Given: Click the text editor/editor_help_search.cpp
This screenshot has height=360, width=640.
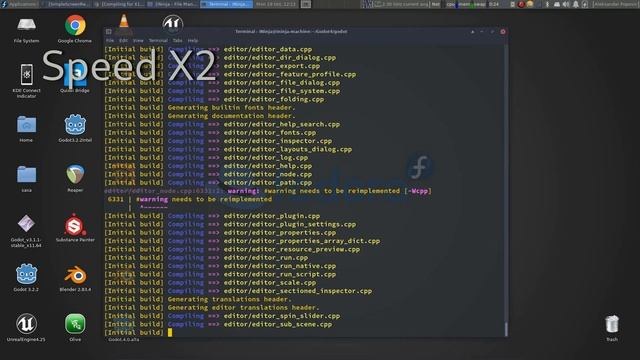Looking at the screenshot, I should [282, 124].
